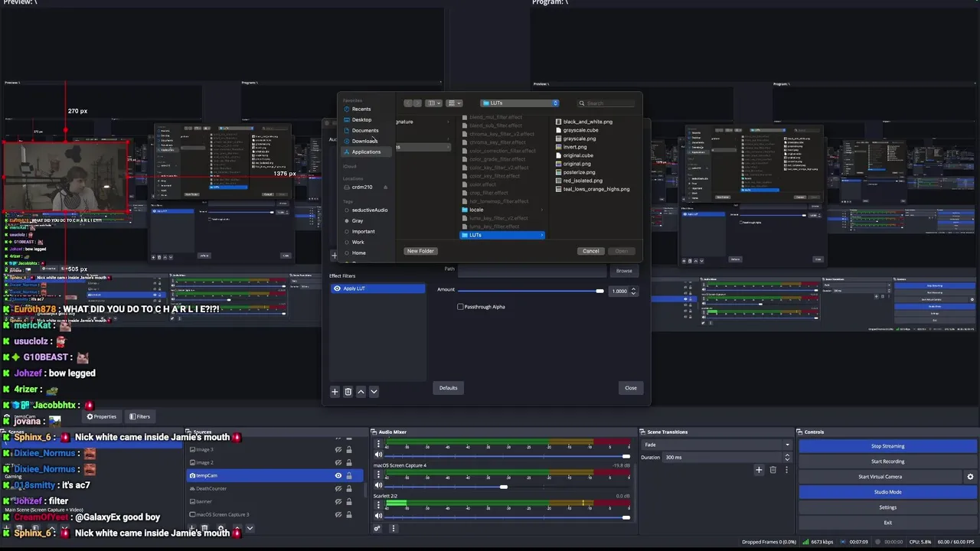980x551 pixels.
Task: Toggle lock on banner source
Action: tap(349, 501)
